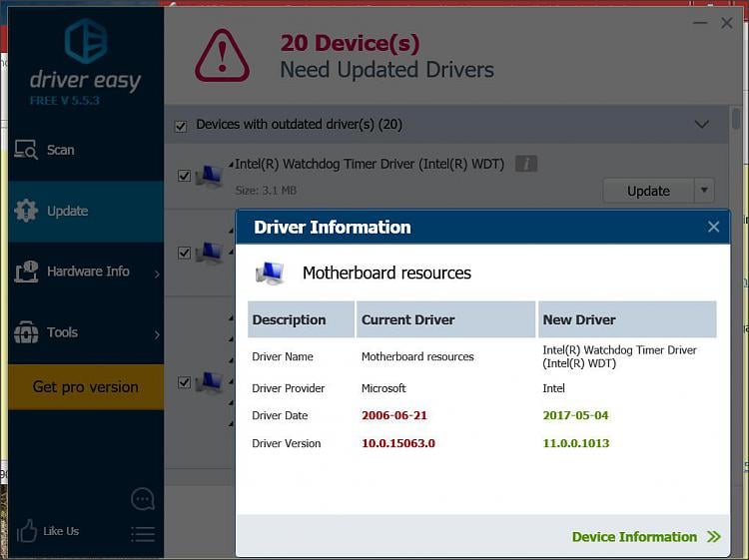Click the third device row computer icon
Screen dimensions: 749x560
tap(210, 383)
